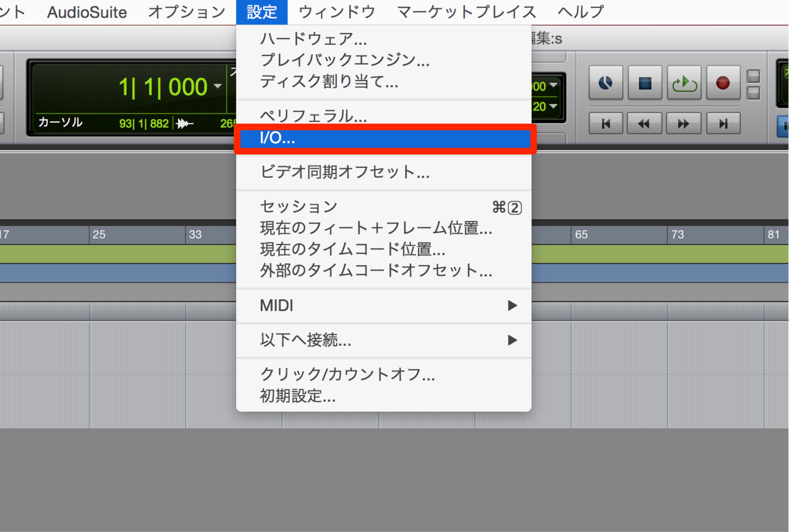
Task: Open the main counter format dropdown arrow
Action: [x=217, y=86]
